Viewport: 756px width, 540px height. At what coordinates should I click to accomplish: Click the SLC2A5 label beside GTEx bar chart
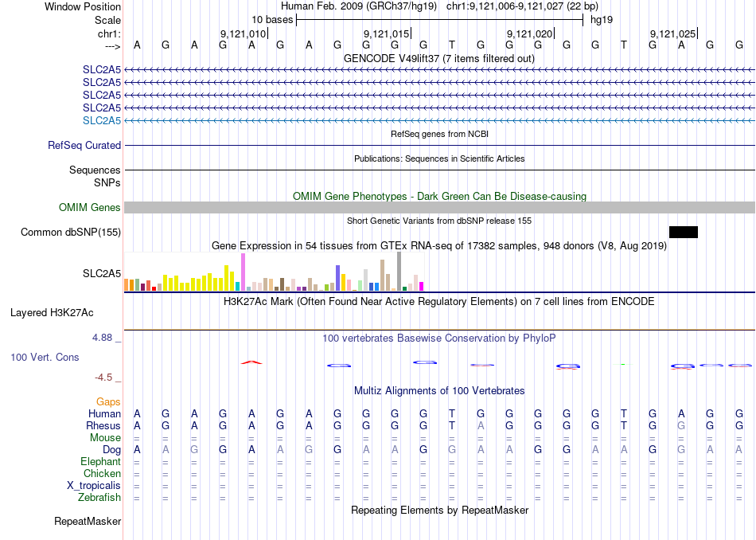click(102, 274)
